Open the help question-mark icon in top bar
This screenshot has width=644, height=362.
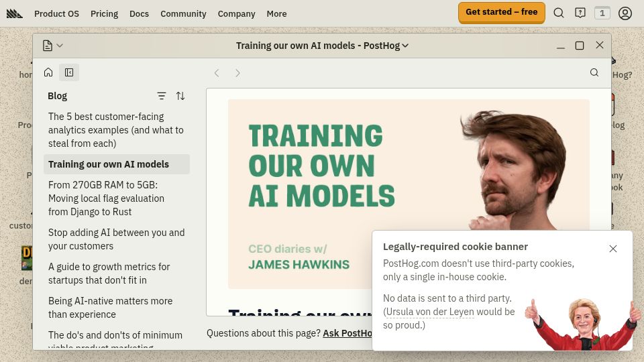580,13
